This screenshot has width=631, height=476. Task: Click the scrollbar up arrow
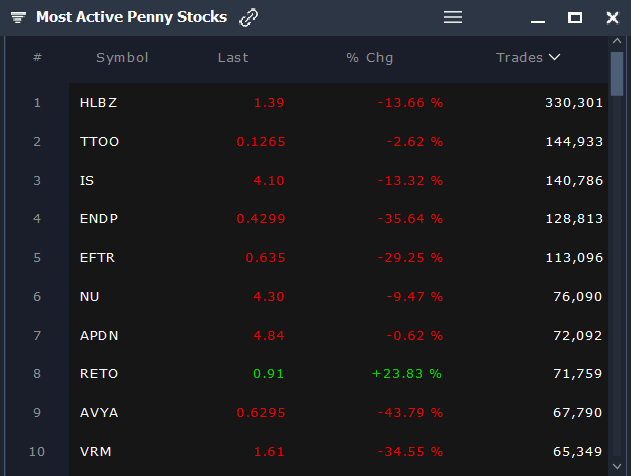click(x=617, y=41)
